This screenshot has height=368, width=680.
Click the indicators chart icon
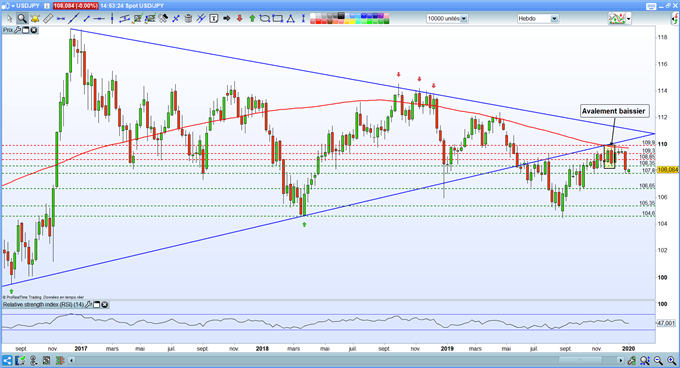coord(617,19)
